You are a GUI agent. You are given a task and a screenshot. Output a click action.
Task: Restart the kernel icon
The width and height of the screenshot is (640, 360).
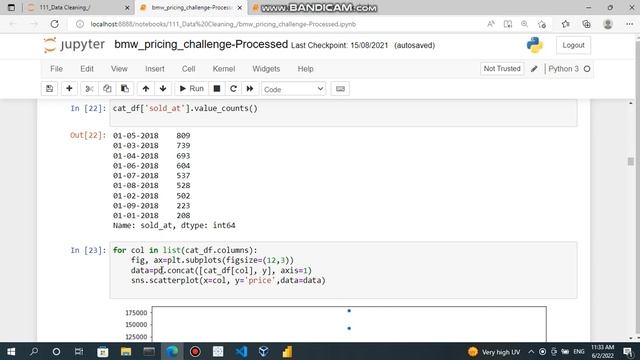[233, 89]
